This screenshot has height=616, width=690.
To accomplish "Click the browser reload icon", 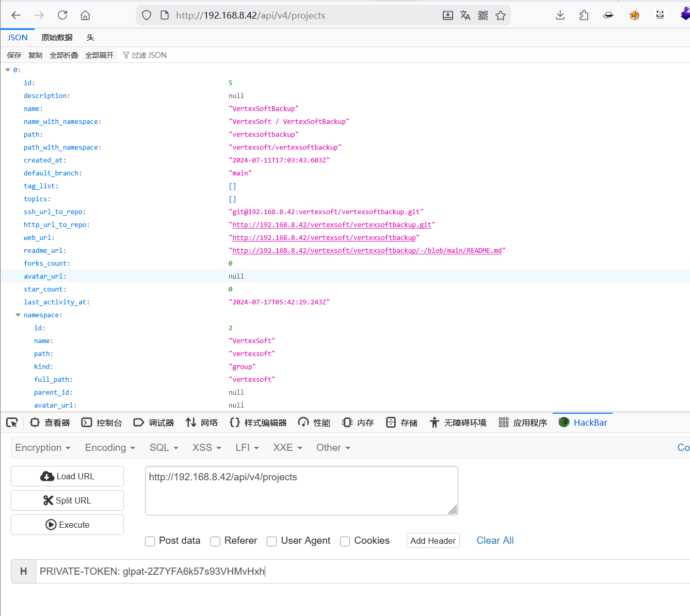I will (x=62, y=15).
